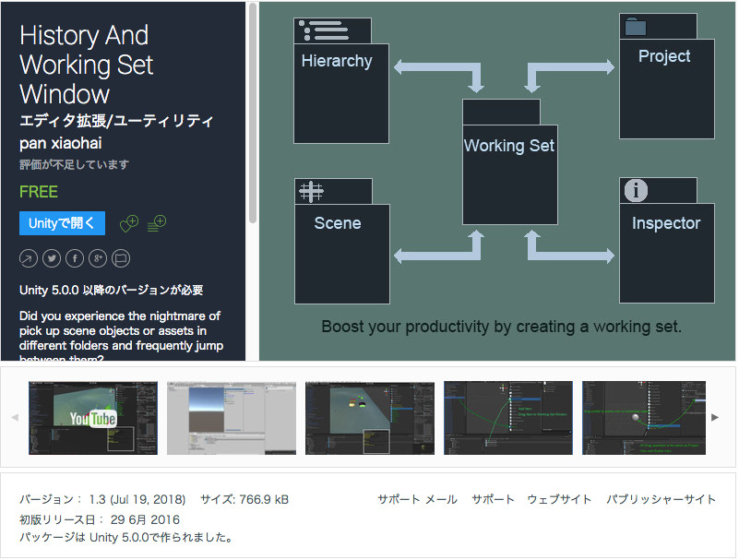The image size is (739, 560).
Task: Add asset to wishlist heart icon
Action: [x=129, y=223]
